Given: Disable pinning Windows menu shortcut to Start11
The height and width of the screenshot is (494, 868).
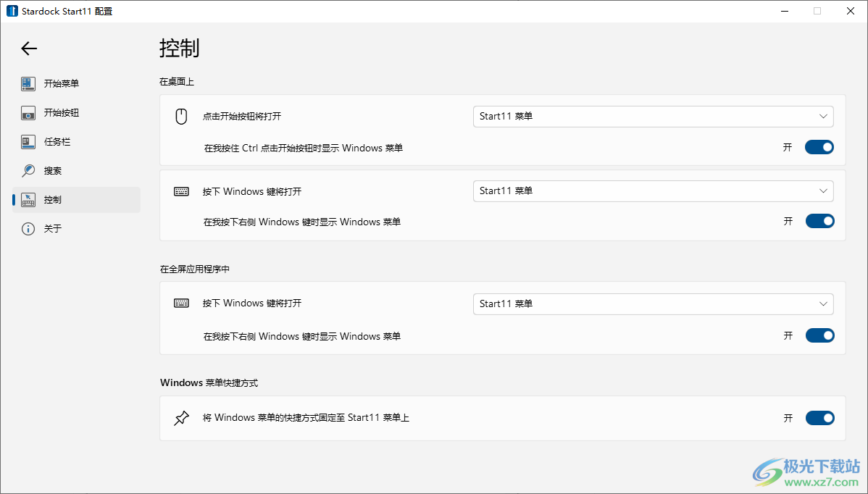Looking at the screenshot, I should 819,418.
